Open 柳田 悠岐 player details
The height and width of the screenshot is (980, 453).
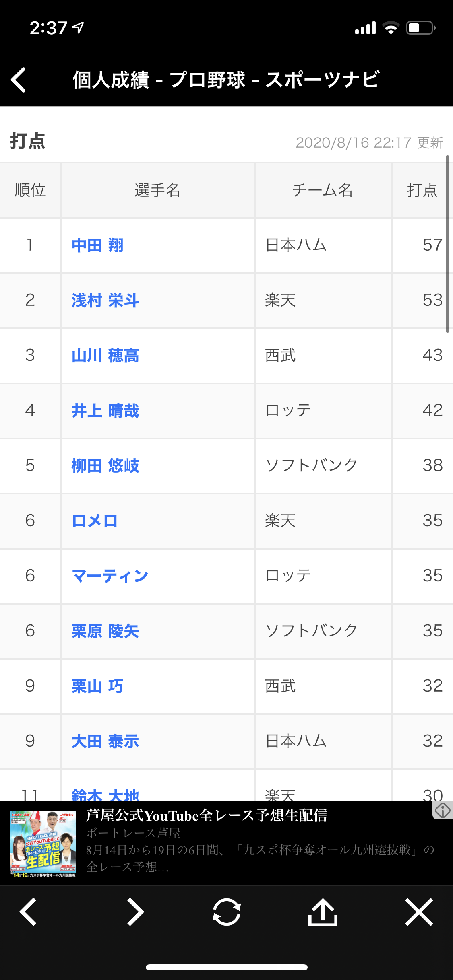(105, 466)
